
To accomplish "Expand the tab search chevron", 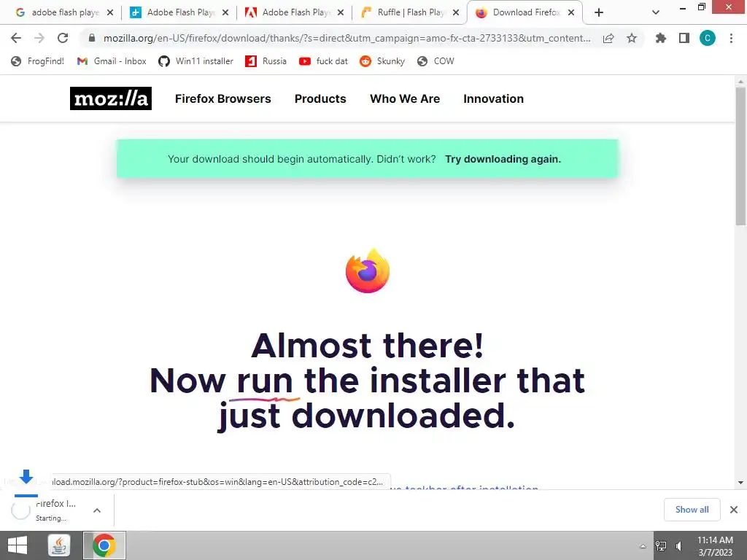I will 656,12.
